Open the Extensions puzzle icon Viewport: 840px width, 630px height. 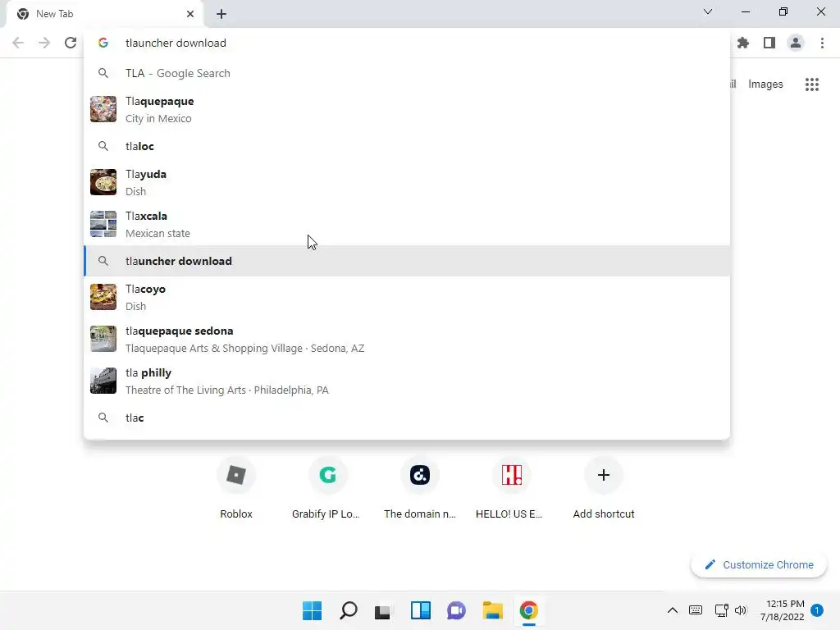743,43
